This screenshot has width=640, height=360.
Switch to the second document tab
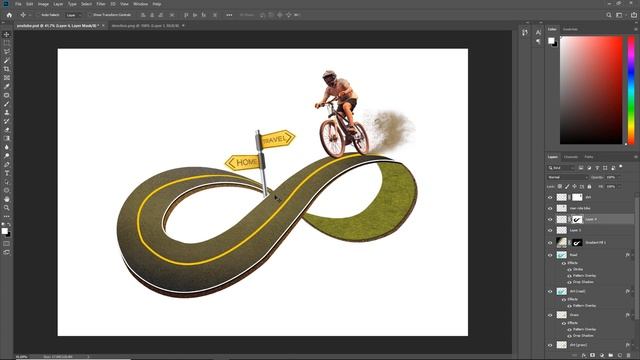(146, 26)
